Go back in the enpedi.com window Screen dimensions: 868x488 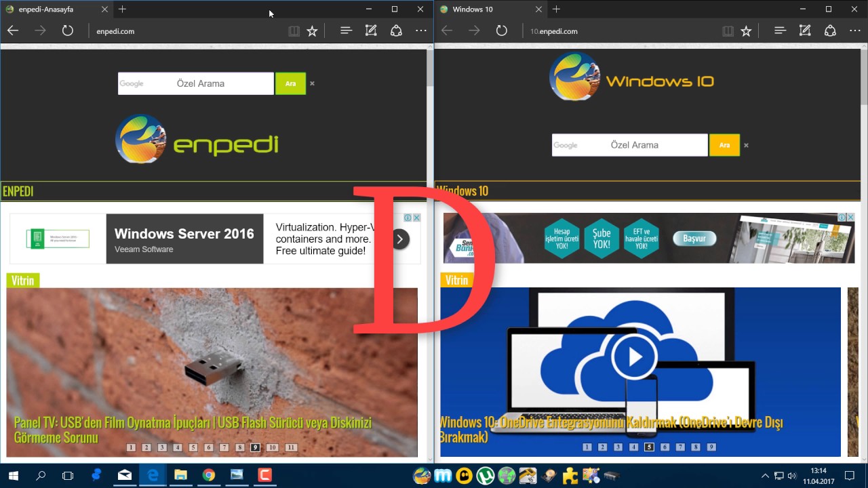13,30
